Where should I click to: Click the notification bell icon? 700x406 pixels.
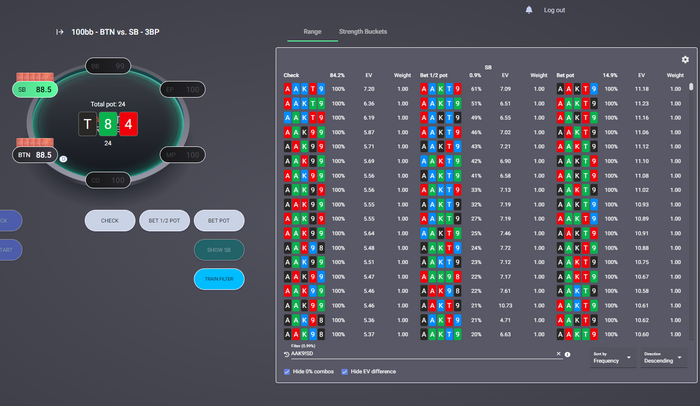click(529, 10)
